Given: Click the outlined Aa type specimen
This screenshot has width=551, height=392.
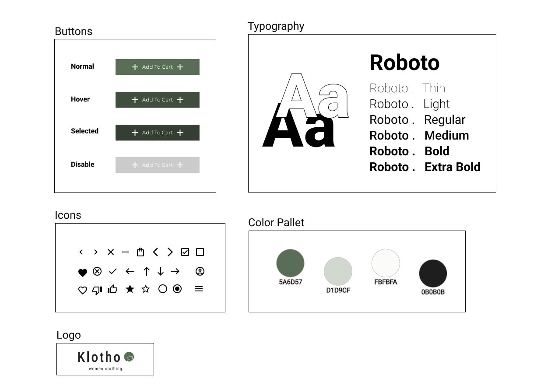Looking at the screenshot, I should [313, 96].
